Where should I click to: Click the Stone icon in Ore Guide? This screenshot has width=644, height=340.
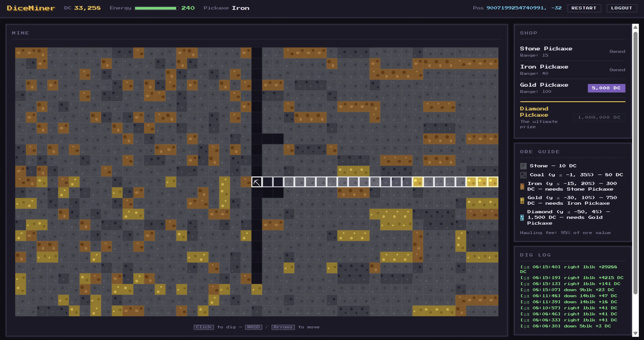tap(523, 166)
